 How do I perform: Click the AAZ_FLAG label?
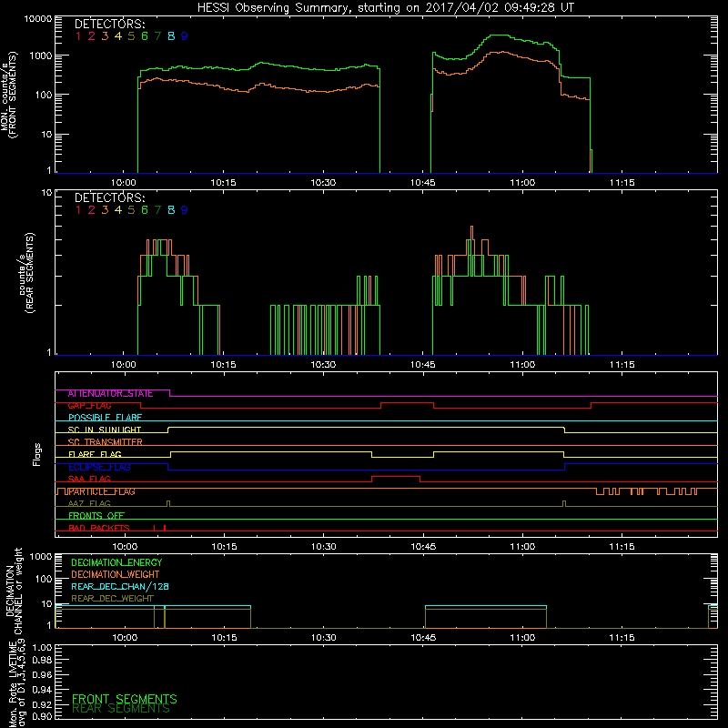point(89,503)
